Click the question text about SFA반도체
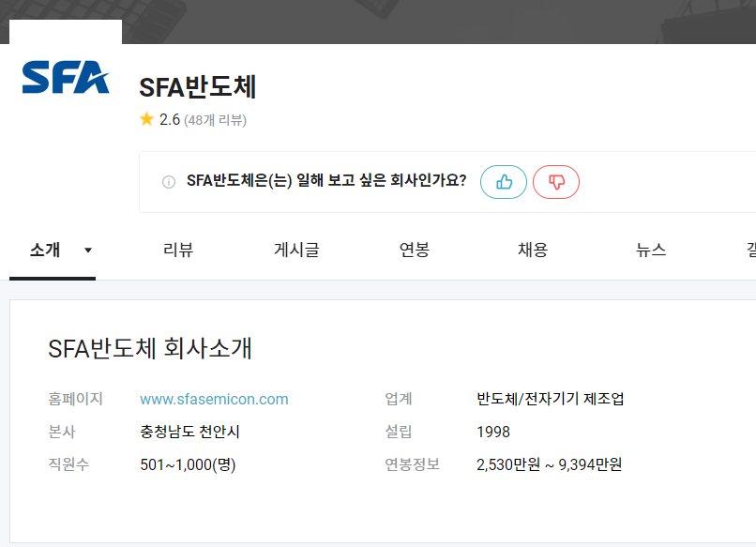Image resolution: width=756 pixels, height=547 pixels. click(326, 180)
